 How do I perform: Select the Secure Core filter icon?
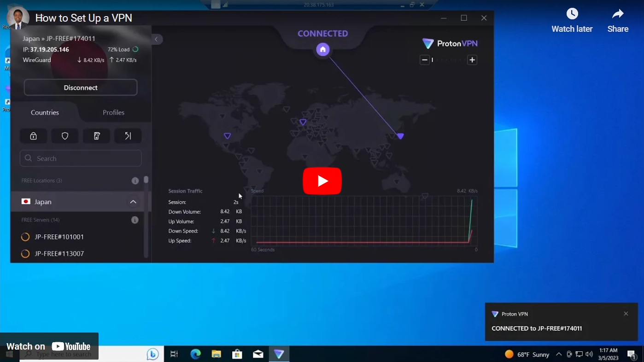point(33,135)
